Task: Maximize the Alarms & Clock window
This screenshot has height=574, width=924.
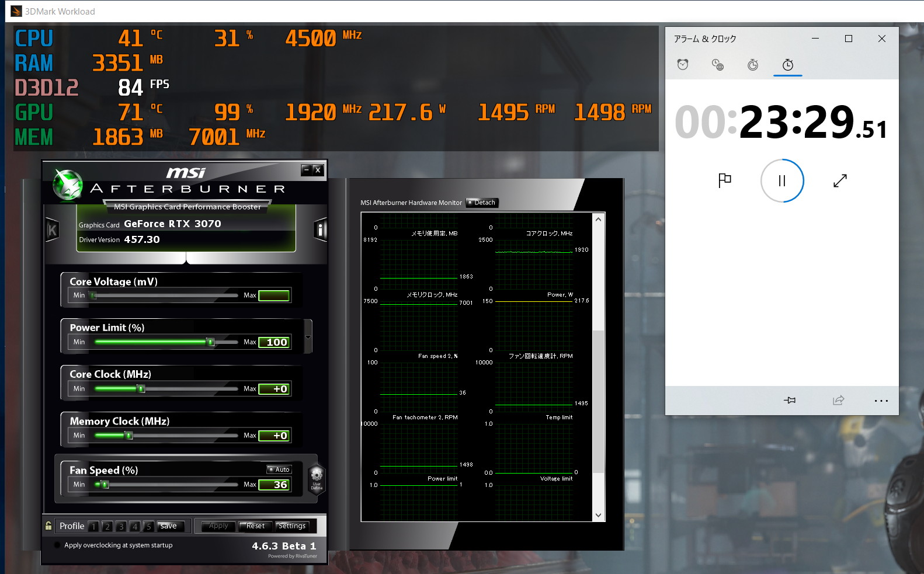Action: (x=849, y=39)
